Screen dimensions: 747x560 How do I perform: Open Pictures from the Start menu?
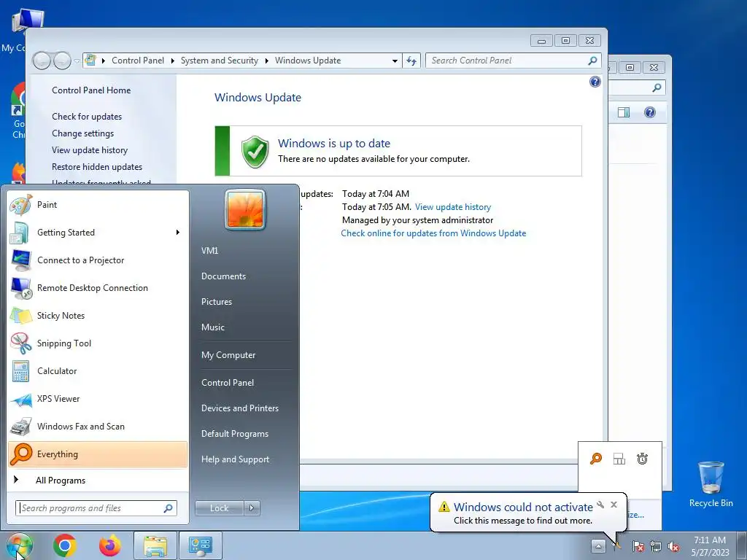click(x=216, y=302)
